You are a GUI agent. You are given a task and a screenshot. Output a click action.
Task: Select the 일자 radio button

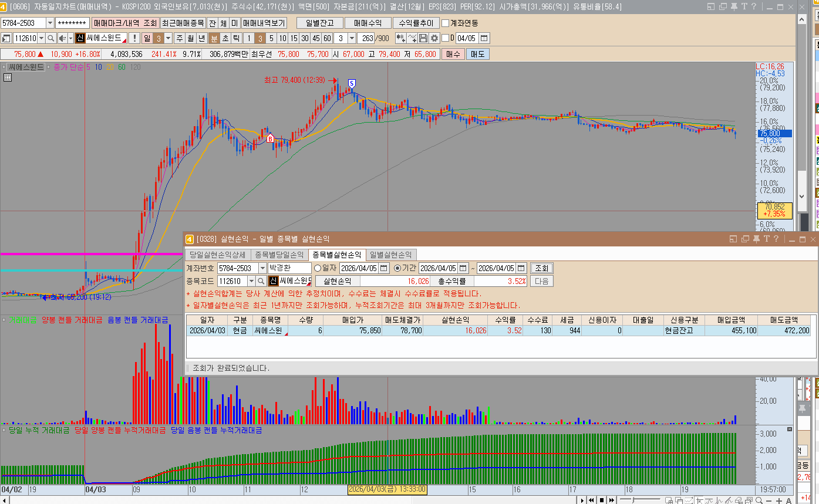coord(318,268)
